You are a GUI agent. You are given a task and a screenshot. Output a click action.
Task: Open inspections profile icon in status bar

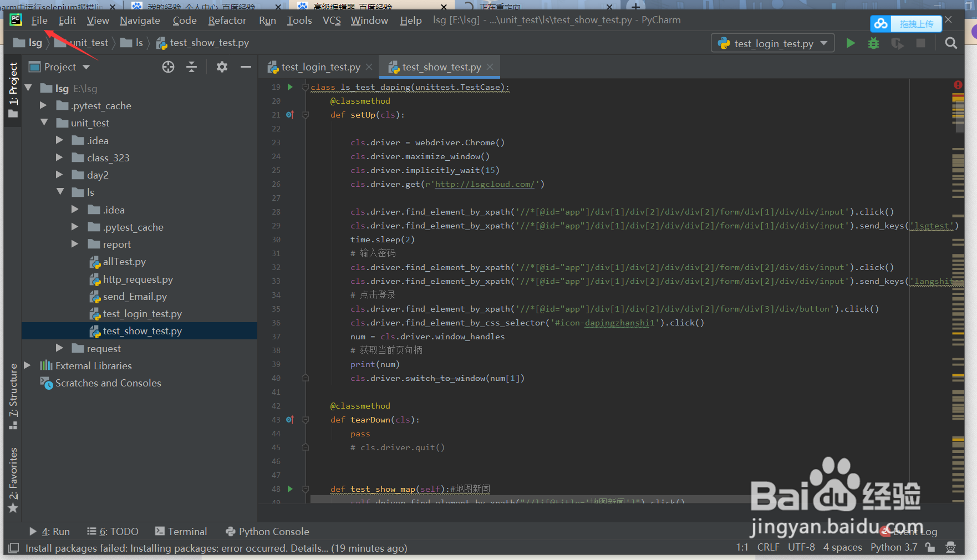click(x=950, y=547)
